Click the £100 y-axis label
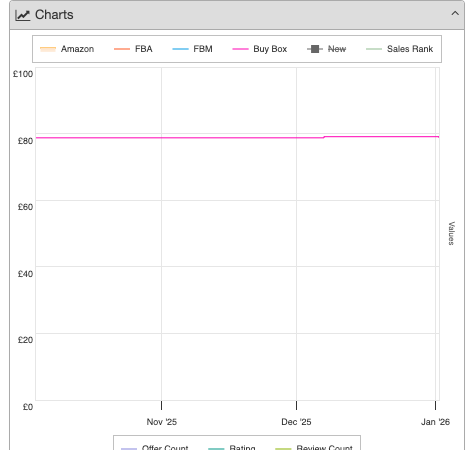Image resolution: width=474 pixels, height=450 pixels. (x=23, y=74)
